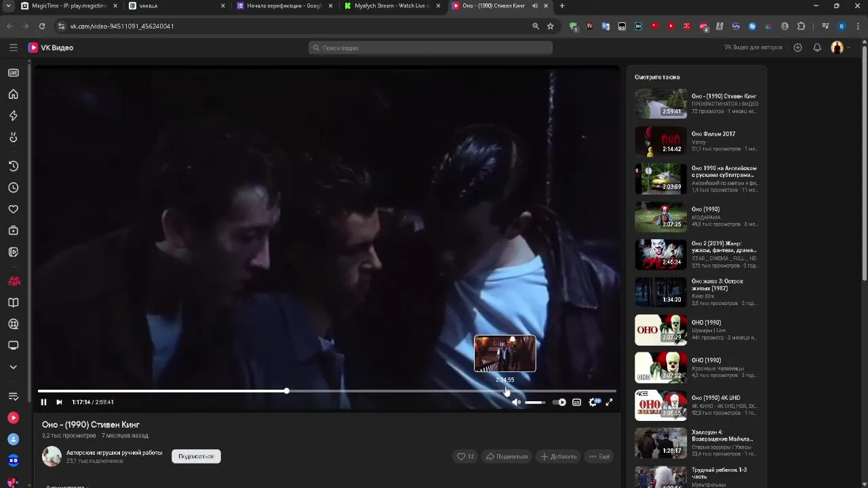Open the Chrome three-dot menu
The width and height of the screenshot is (868, 488).
point(857,26)
